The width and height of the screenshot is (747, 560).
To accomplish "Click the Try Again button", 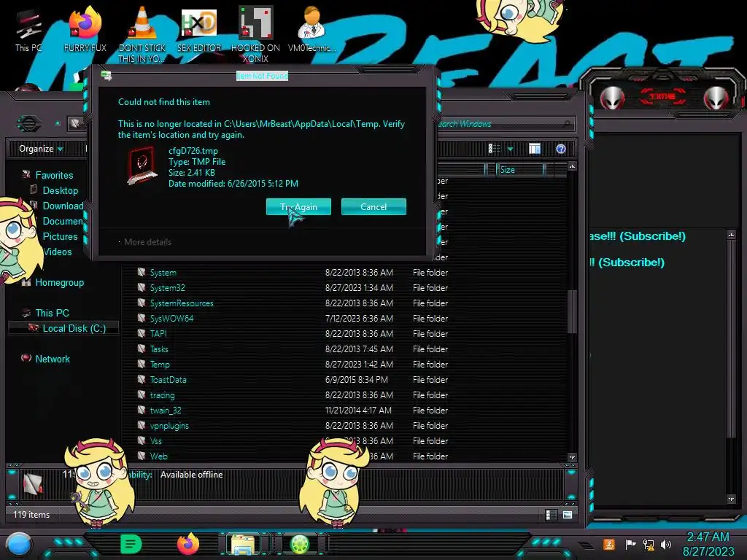I will tap(298, 206).
